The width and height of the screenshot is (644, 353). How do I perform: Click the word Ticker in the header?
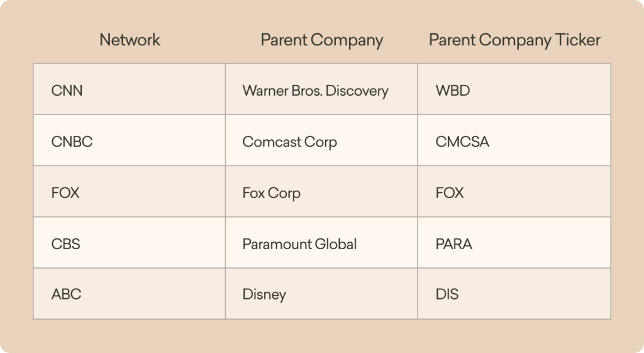tap(577, 40)
